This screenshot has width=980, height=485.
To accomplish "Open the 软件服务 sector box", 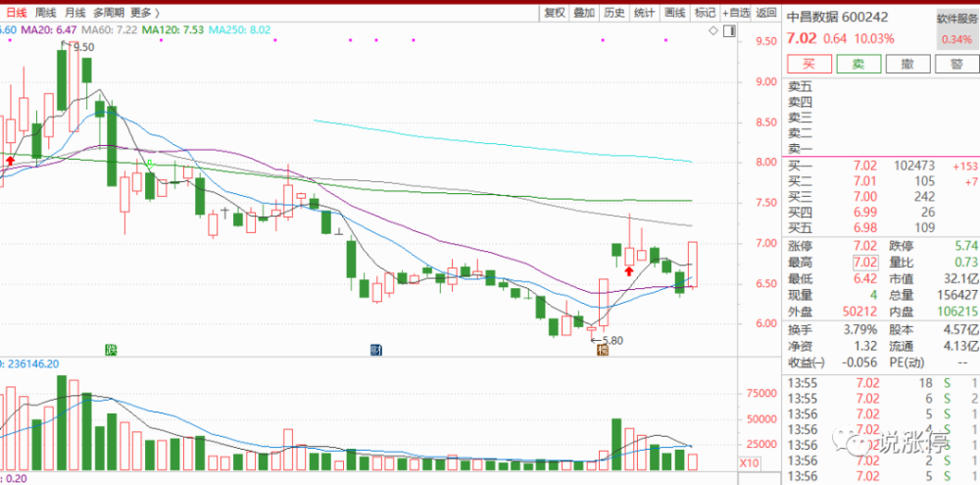I will click(x=957, y=28).
